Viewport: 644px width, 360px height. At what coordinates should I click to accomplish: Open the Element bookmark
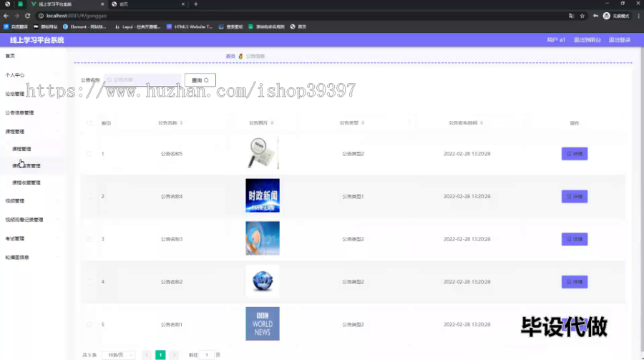(x=84, y=26)
